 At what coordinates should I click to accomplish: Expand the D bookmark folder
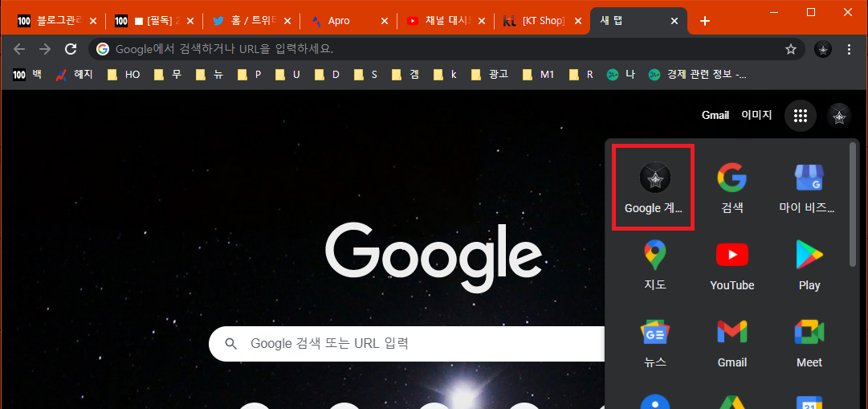coord(327,74)
